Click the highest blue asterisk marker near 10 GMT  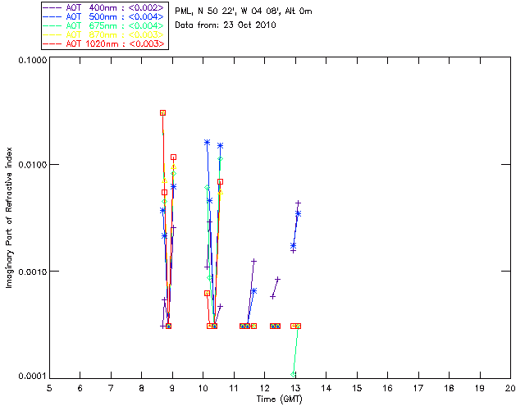click(x=208, y=143)
